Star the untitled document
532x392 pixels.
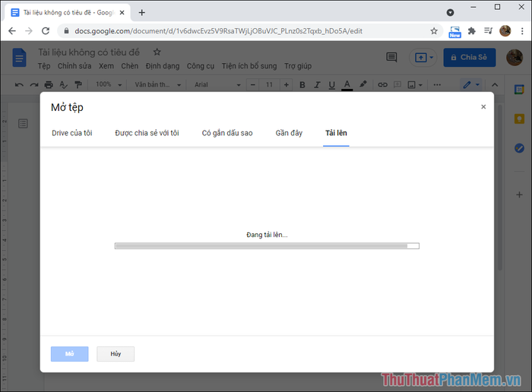coord(157,52)
